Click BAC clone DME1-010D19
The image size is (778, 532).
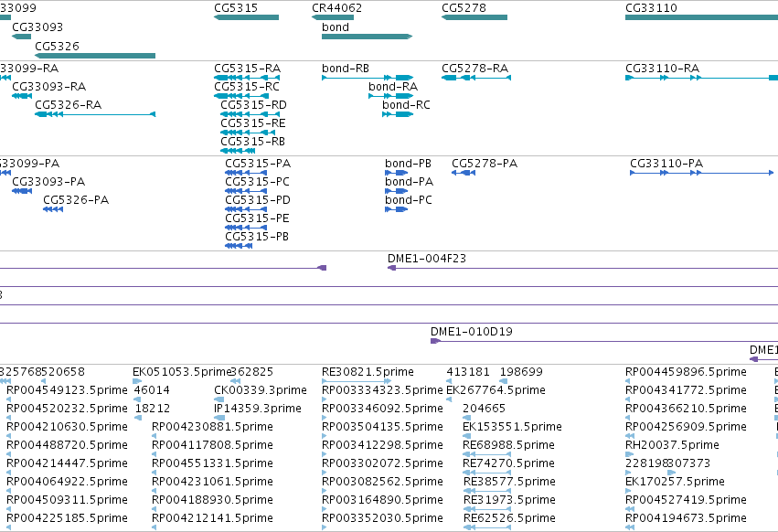click(472, 332)
